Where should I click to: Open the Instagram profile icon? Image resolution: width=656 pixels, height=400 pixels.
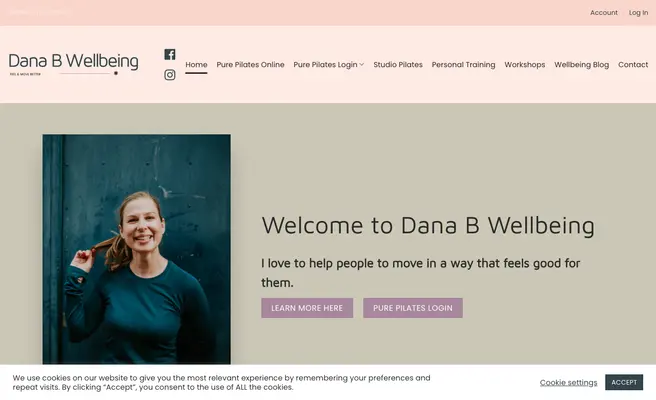click(169, 75)
